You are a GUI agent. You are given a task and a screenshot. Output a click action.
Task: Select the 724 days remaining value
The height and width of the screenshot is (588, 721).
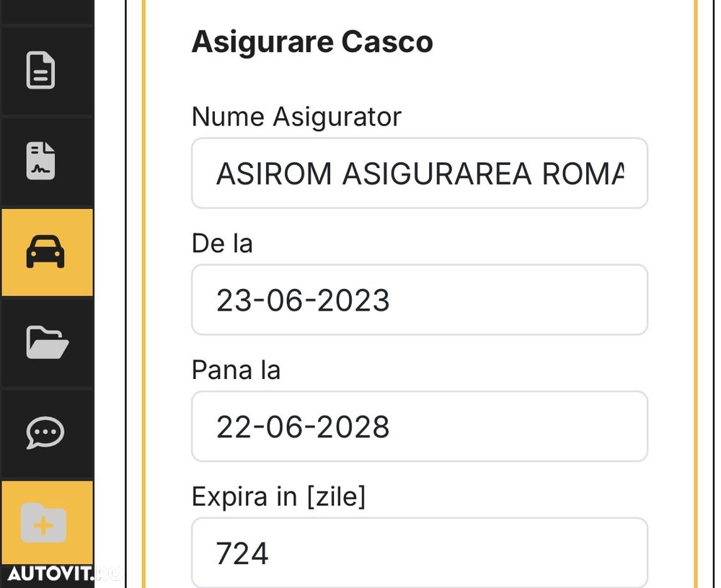[x=242, y=553]
